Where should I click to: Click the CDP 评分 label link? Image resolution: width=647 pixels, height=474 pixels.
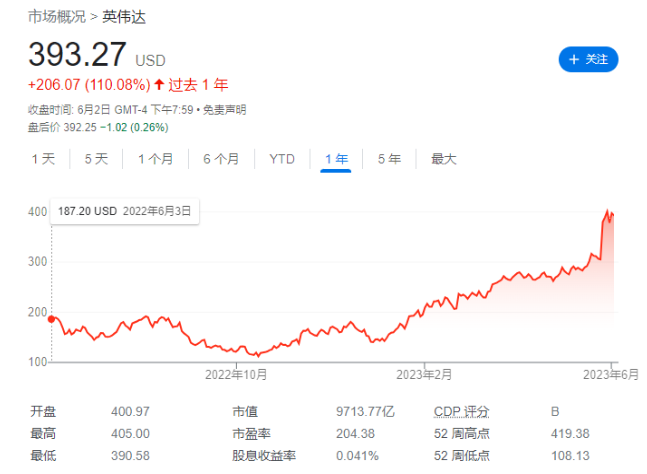(x=461, y=412)
